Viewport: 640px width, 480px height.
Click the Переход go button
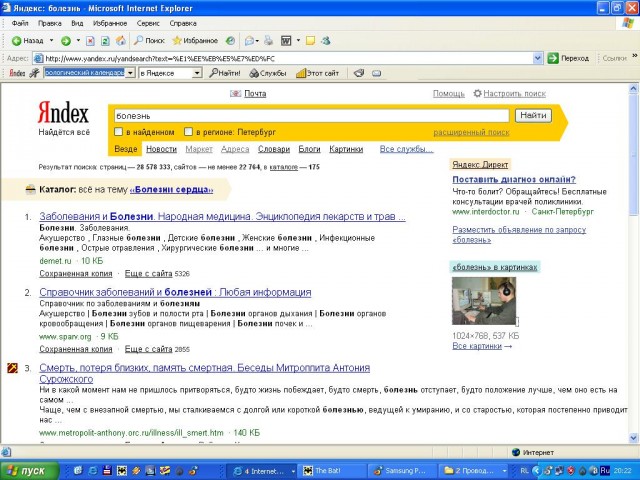pos(569,58)
